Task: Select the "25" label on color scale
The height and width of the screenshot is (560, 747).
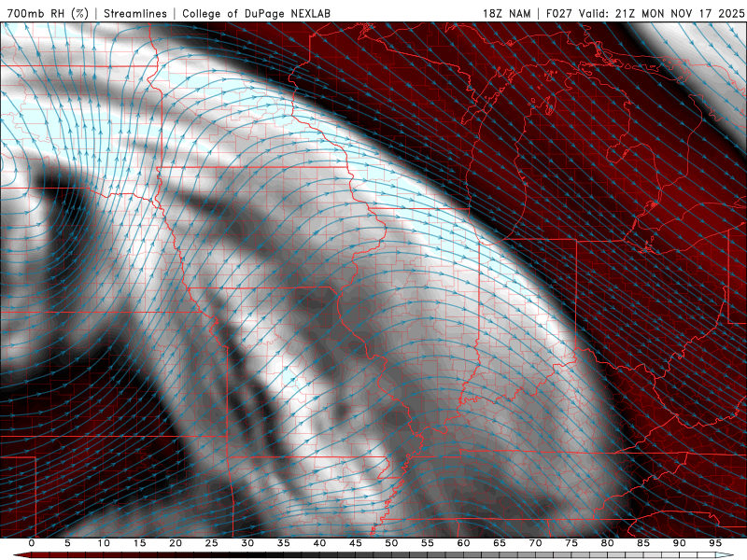Action: 211,543
